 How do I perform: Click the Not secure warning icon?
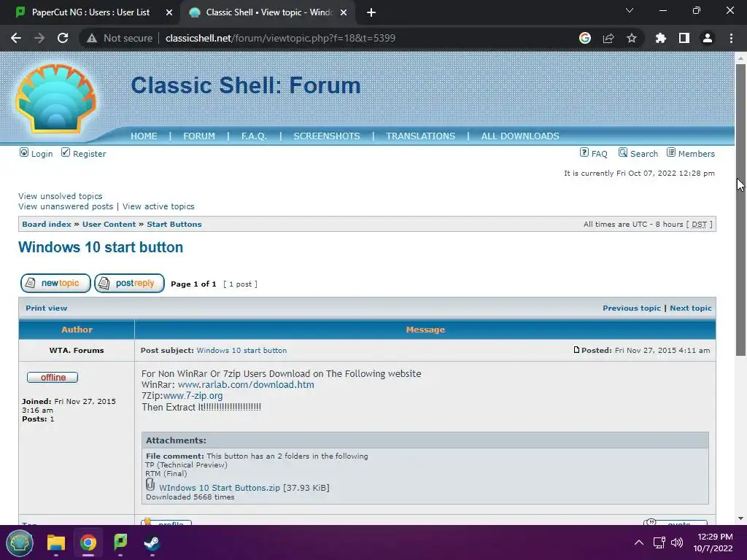[92, 38]
